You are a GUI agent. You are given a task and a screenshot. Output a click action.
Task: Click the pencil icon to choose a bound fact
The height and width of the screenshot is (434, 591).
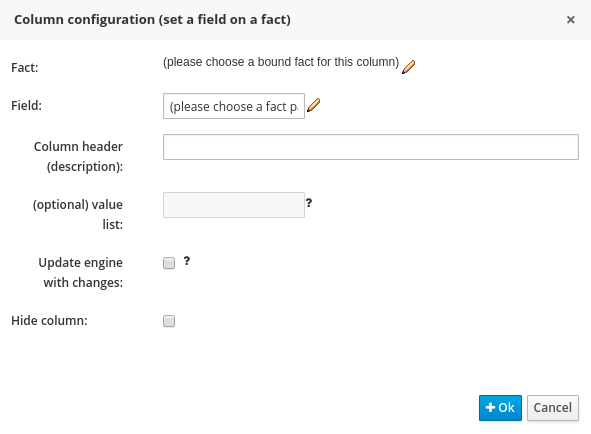tap(408, 67)
